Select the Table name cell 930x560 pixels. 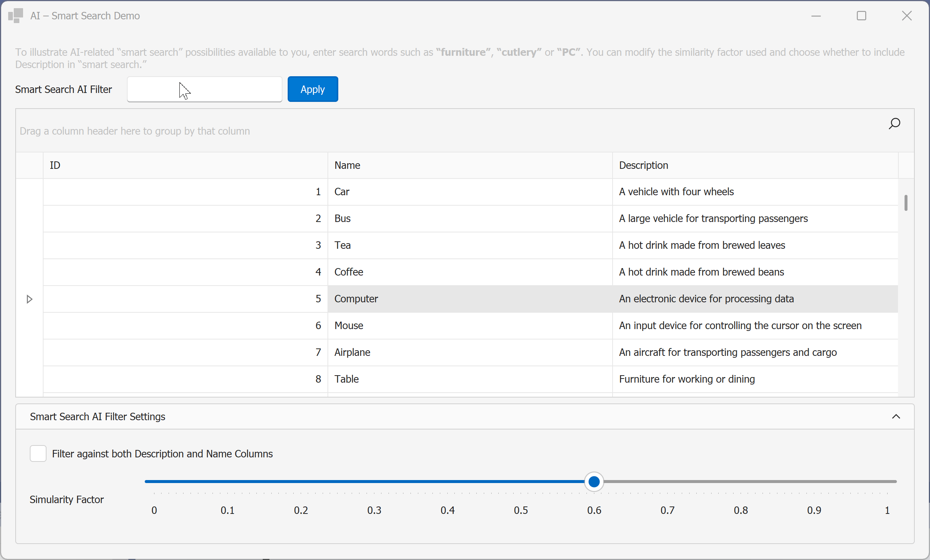tap(470, 379)
